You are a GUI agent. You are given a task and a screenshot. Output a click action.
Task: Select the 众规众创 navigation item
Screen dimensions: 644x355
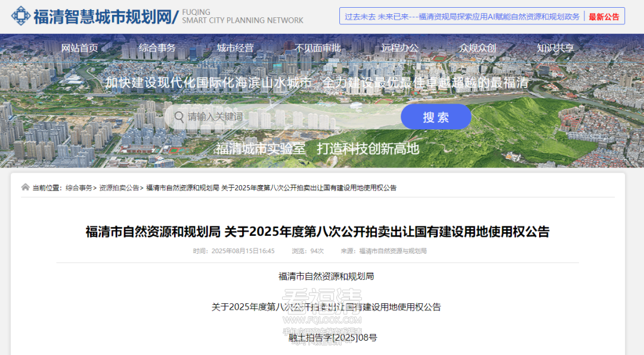[x=478, y=48]
